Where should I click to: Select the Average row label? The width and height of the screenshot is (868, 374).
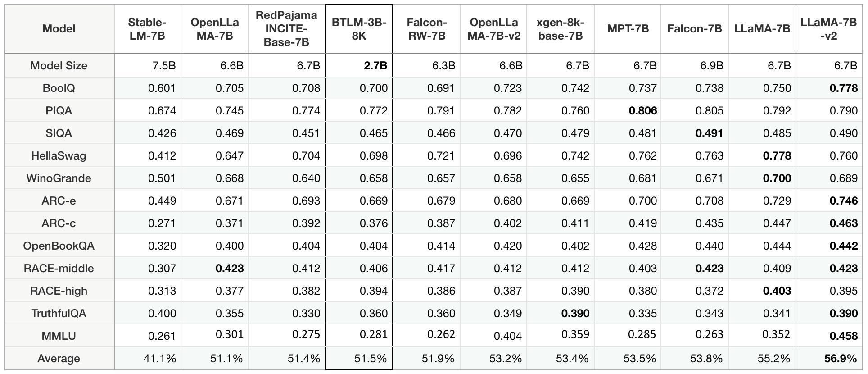pyautogui.click(x=59, y=359)
